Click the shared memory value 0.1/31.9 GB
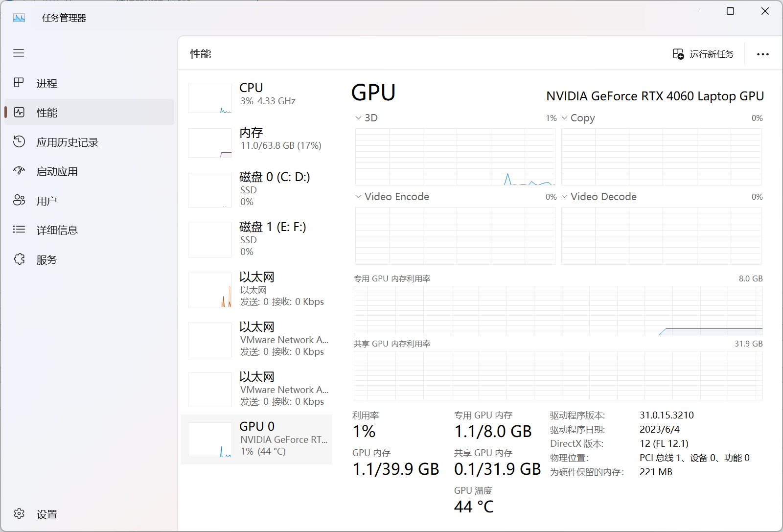783x532 pixels. 497,469
